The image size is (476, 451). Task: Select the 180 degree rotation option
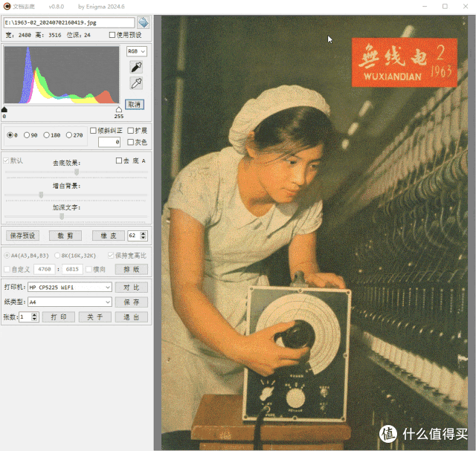click(46, 135)
